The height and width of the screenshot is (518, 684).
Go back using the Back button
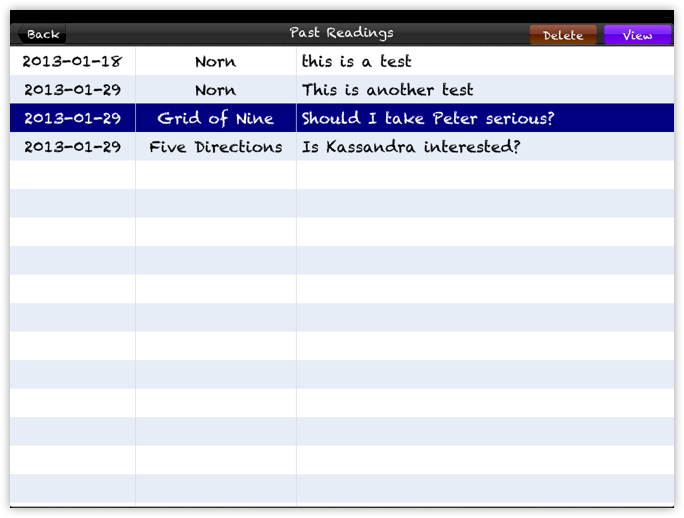[x=40, y=34]
